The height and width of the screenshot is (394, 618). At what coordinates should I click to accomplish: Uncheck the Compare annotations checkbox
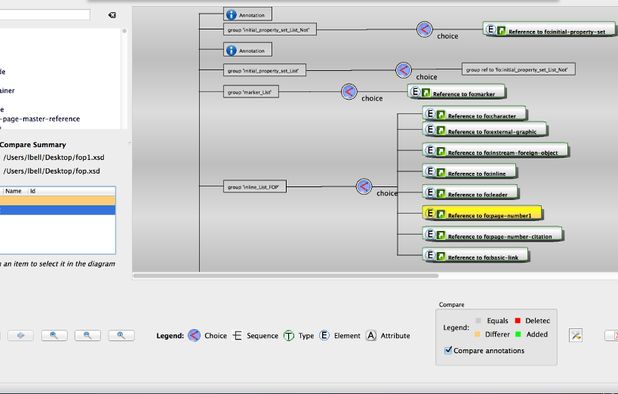[448, 350]
